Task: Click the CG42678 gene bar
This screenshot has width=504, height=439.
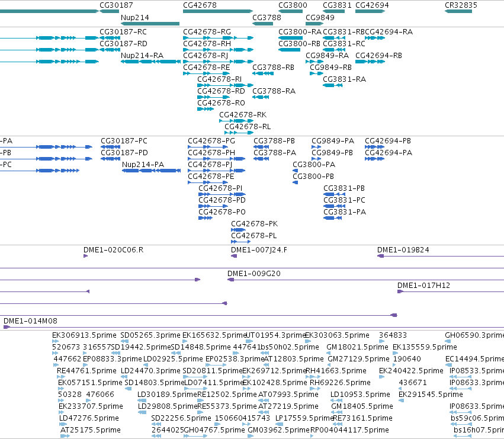Action: tap(218, 11)
